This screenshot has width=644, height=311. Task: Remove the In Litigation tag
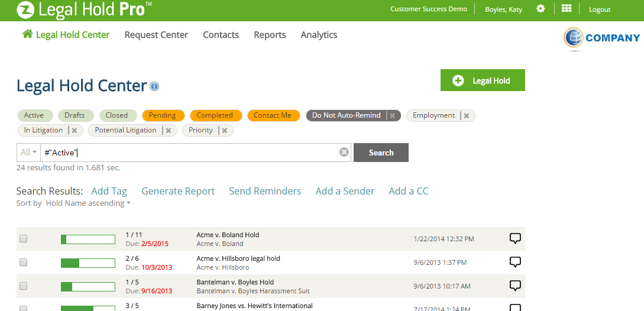75,131
